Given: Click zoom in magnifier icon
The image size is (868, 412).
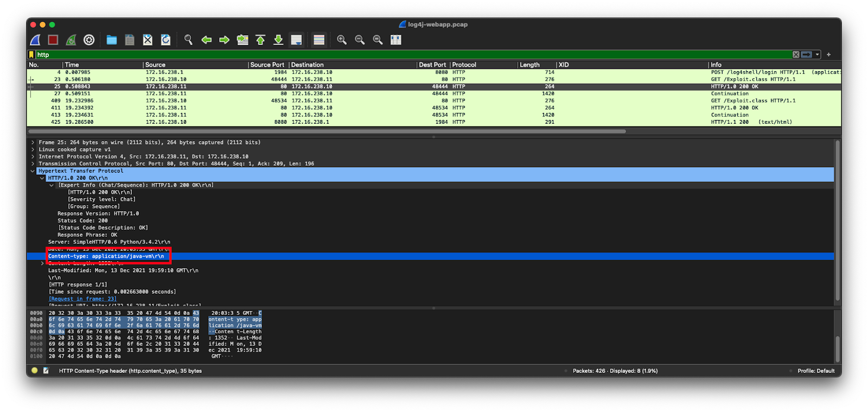Looking at the screenshot, I should 342,40.
